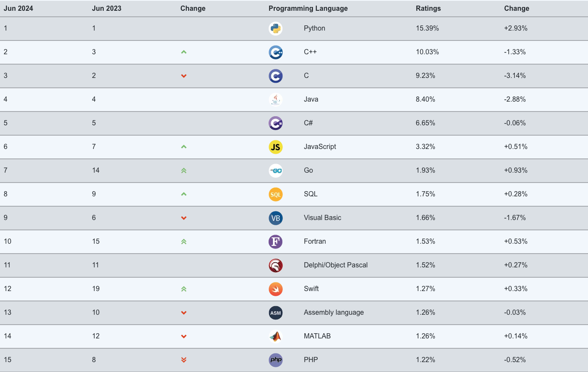Click the C# language name

(308, 123)
